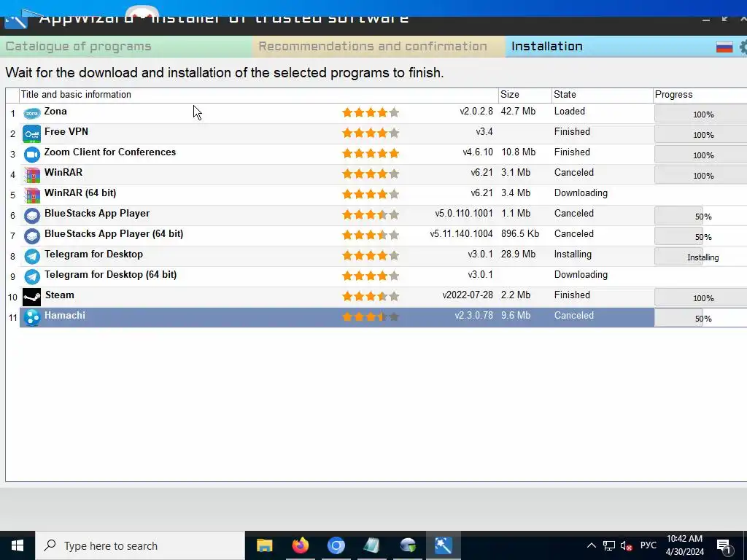Click the Hamachi icon in the selected row

point(32,318)
